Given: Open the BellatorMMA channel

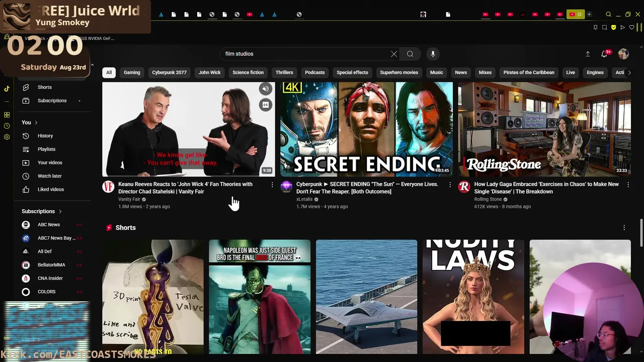Looking at the screenshot, I should tap(51, 265).
